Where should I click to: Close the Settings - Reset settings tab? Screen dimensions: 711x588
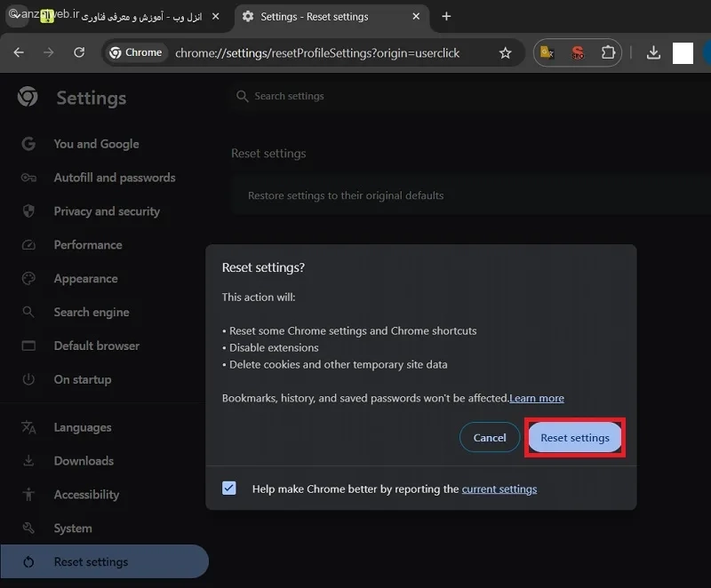click(416, 16)
